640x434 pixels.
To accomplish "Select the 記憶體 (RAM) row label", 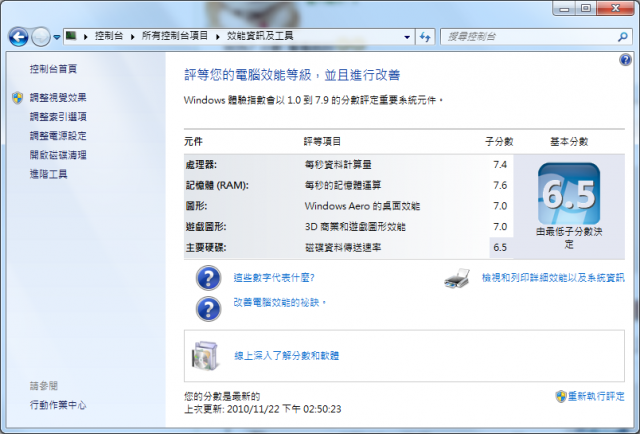I will (217, 185).
